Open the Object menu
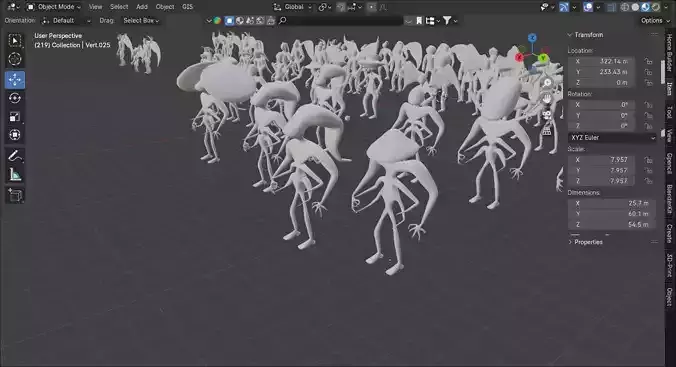676x367 pixels. 165,7
